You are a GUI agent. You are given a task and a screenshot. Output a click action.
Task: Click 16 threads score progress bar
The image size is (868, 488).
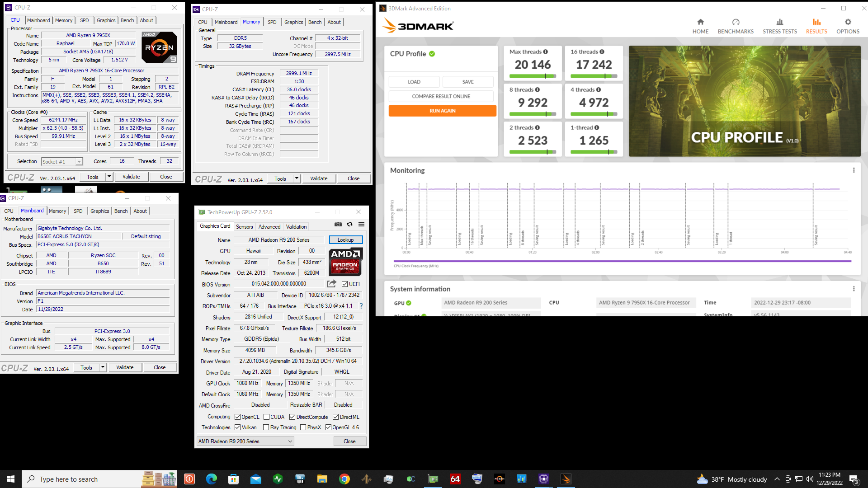click(594, 76)
